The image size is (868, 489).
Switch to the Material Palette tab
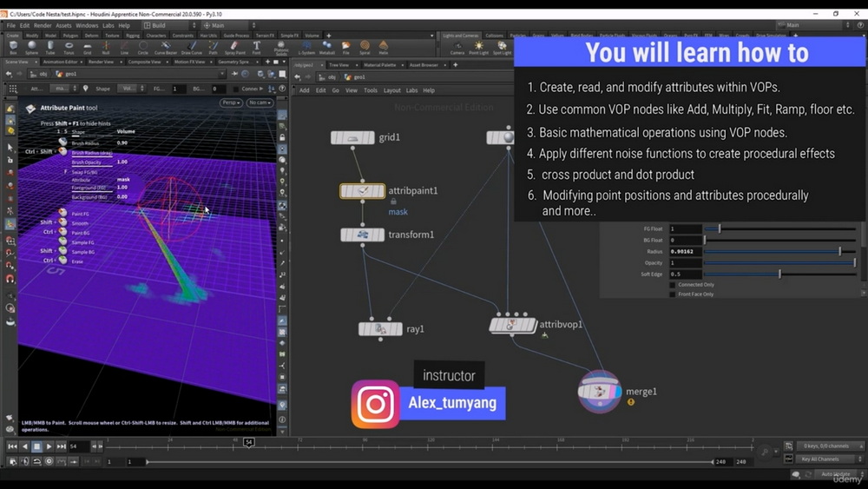(x=380, y=65)
